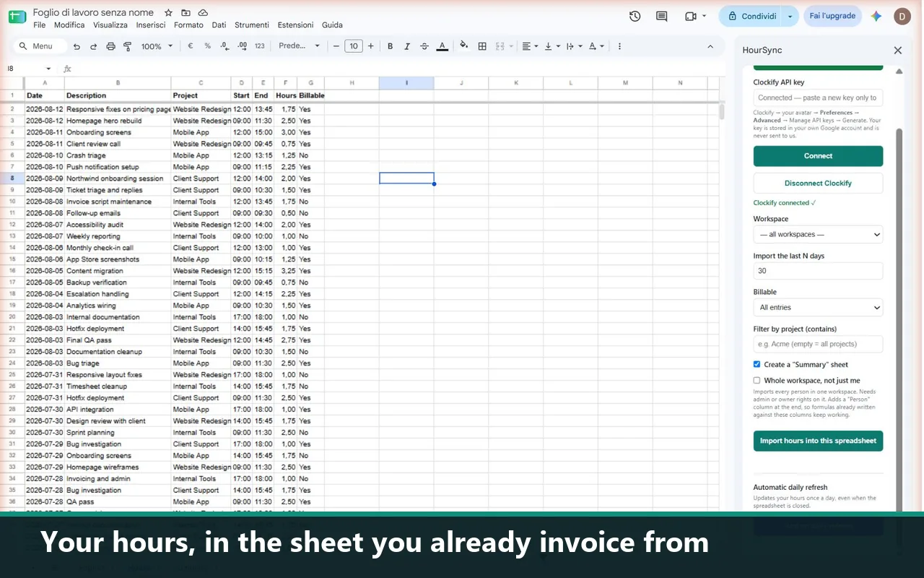Select the row 8 header

(x=12, y=178)
